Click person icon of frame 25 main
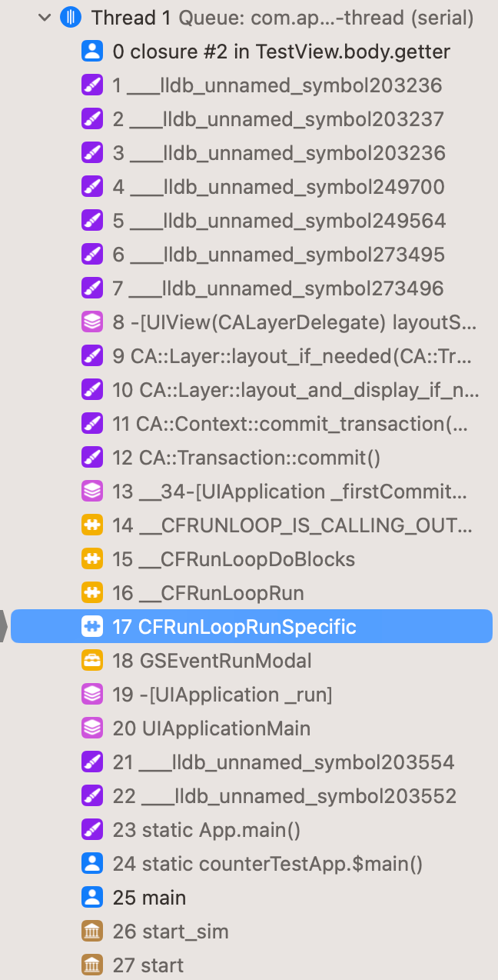This screenshot has width=498, height=980. (x=91, y=898)
